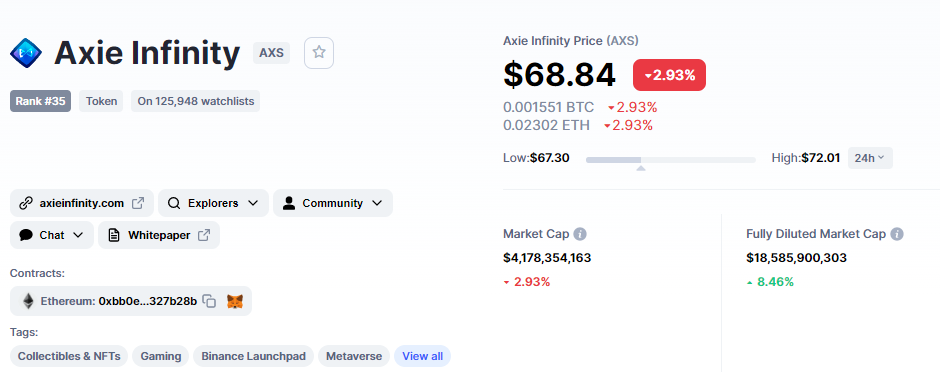
Task: Click the Whitepaper document icon
Action: tap(114, 235)
